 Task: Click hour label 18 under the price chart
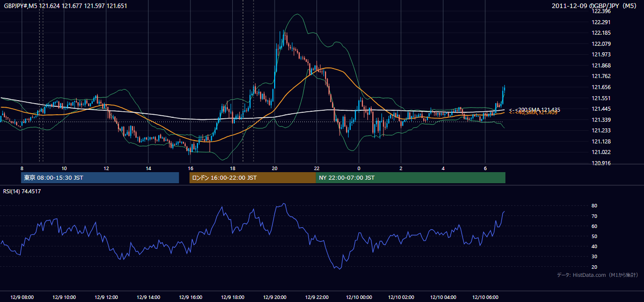pos(232,168)
